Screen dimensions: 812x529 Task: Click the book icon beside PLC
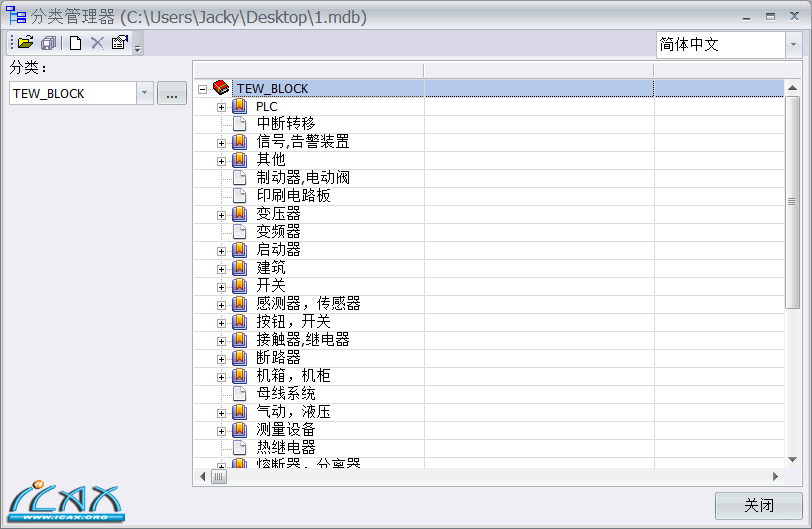click(239, 106)
